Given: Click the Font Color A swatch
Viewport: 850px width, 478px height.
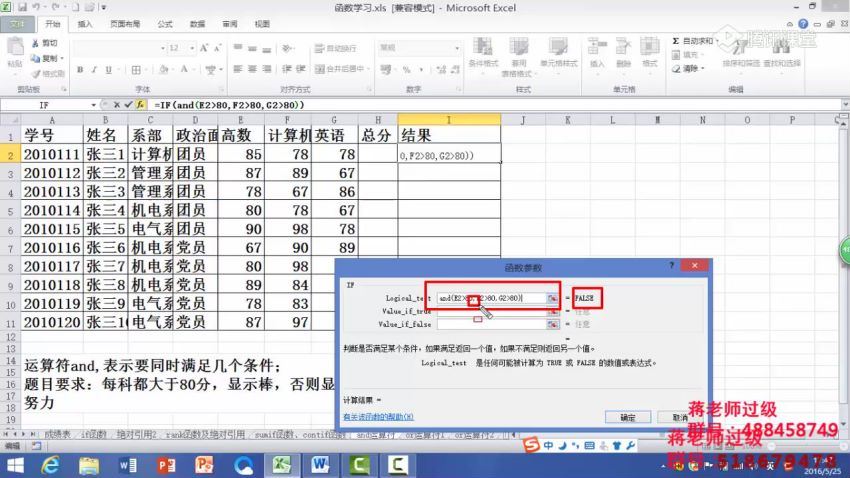Looking at the screenshot, I should tap(184, 69).
